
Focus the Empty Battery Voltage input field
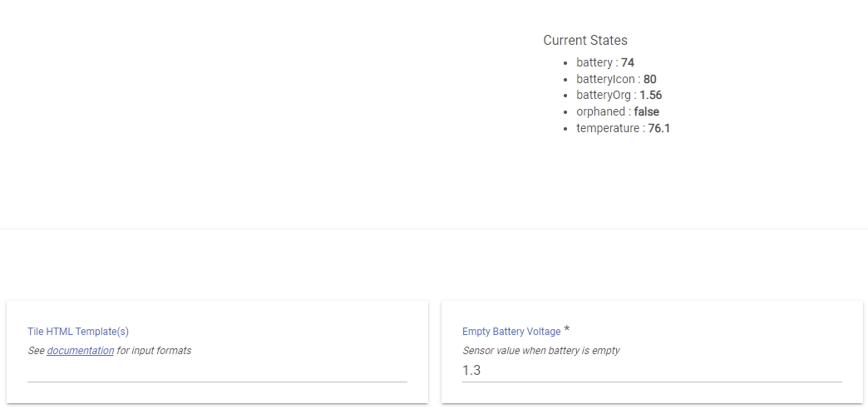click(652, 371)
